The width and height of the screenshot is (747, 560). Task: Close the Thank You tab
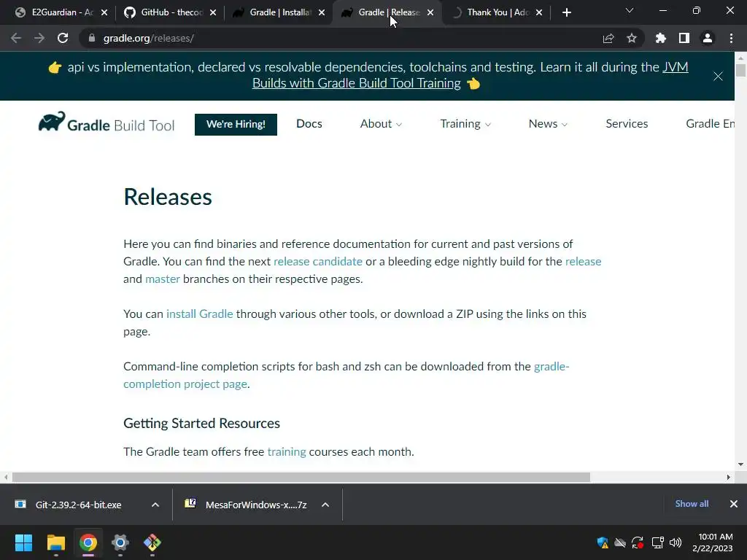pyautogui.click(x=539, y=12)
